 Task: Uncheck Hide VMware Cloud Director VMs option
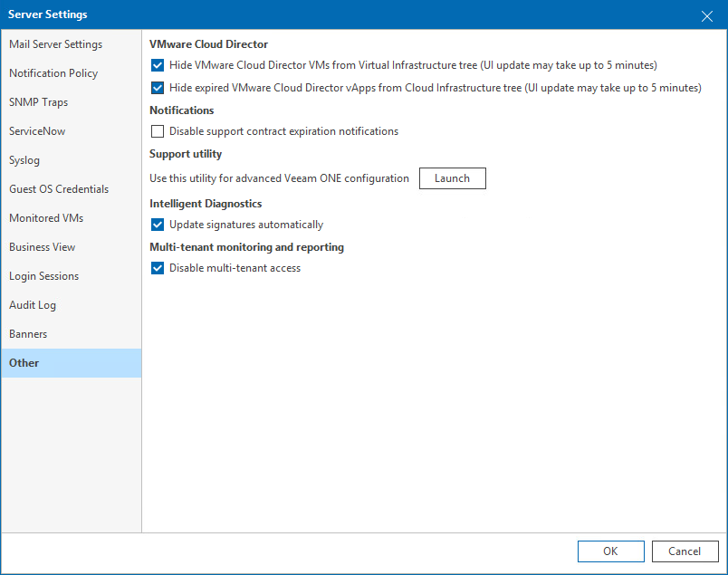coord(158,65)
